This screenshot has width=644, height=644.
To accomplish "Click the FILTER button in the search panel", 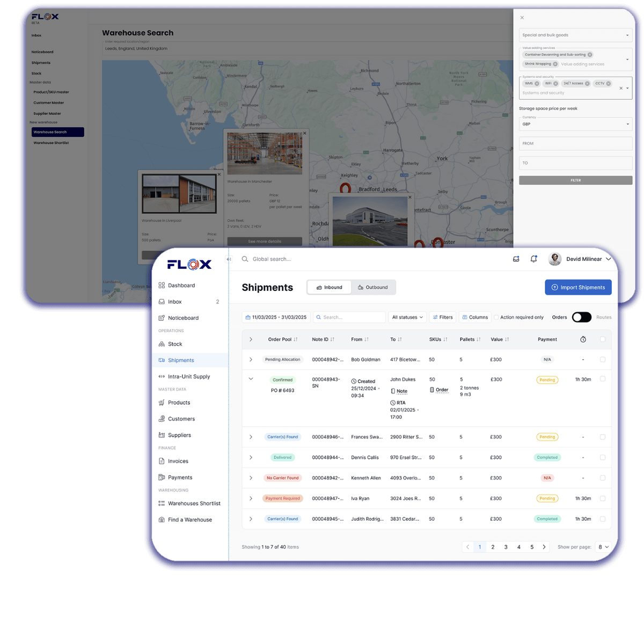I will [575, 180].
